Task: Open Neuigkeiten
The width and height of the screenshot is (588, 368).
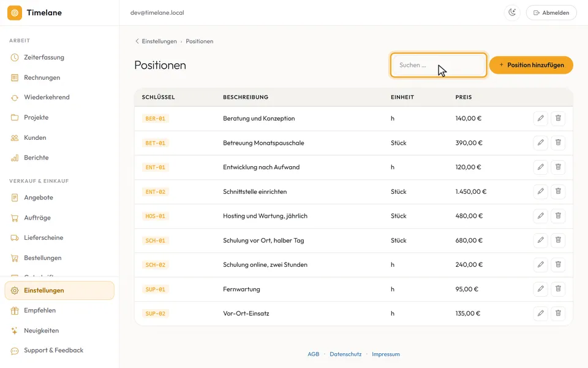Action: coord(59,331)
